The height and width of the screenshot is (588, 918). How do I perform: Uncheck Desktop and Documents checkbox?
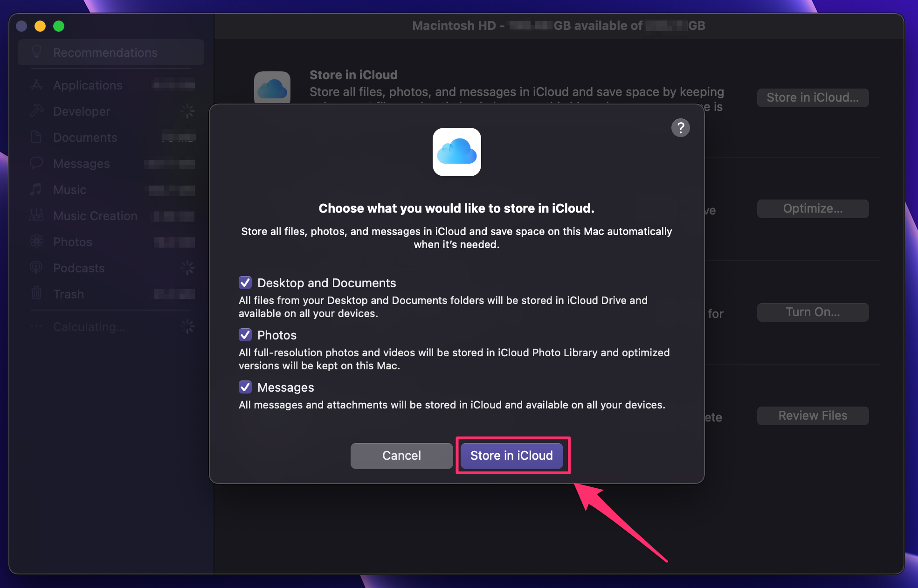pyautogui.click(x=245, y=283)
